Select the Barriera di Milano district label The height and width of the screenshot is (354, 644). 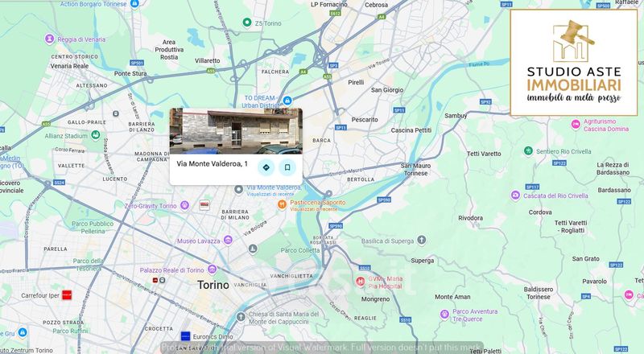(235, 214)
